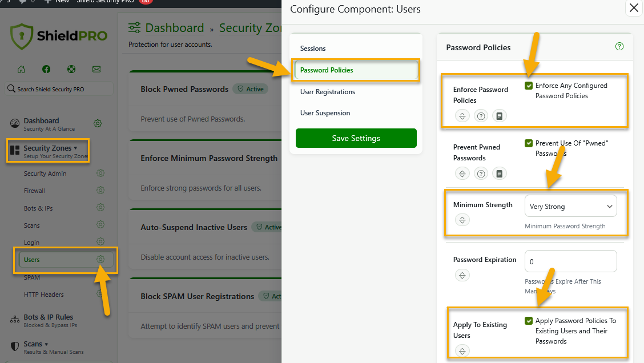The width and height of the screenshot is (644, 363).
Task: Open Users gear settings icon
Action: coord(100,259)
